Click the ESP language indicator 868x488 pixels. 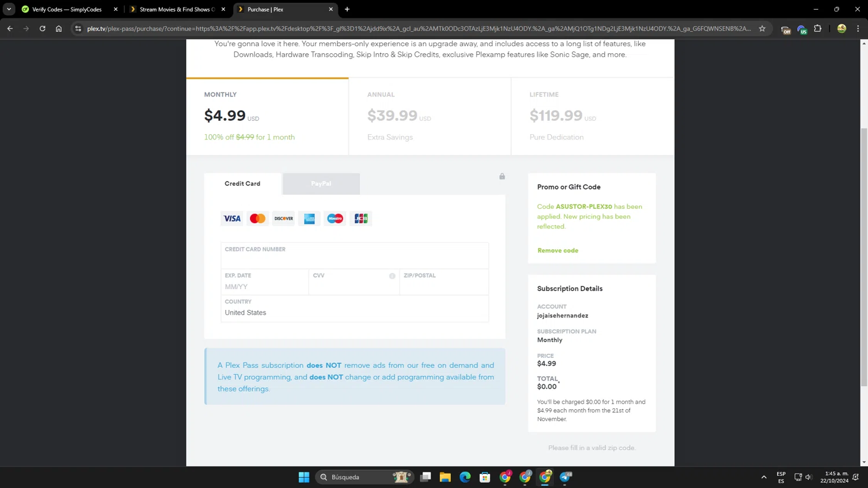point(781,477)
